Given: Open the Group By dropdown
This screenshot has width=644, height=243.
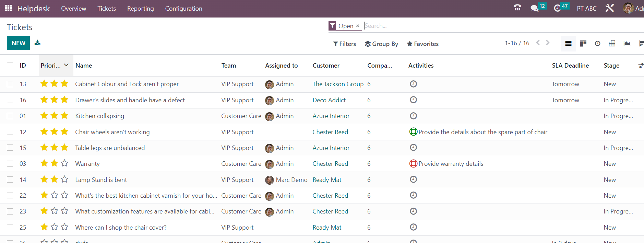Looking at the screenshot, I should (x=381, y=44).
